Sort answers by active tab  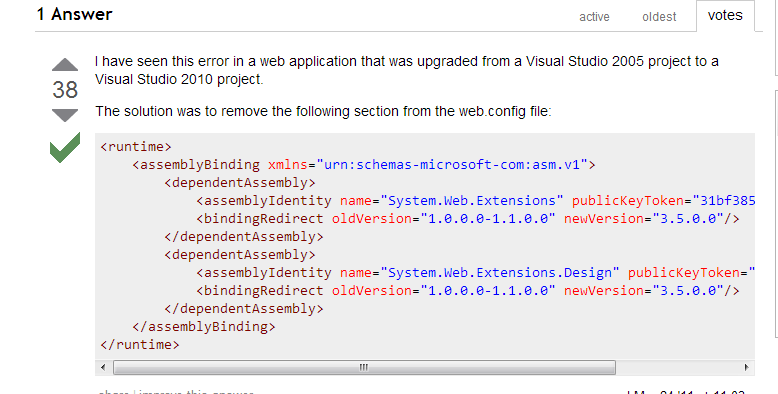point(594,17)
